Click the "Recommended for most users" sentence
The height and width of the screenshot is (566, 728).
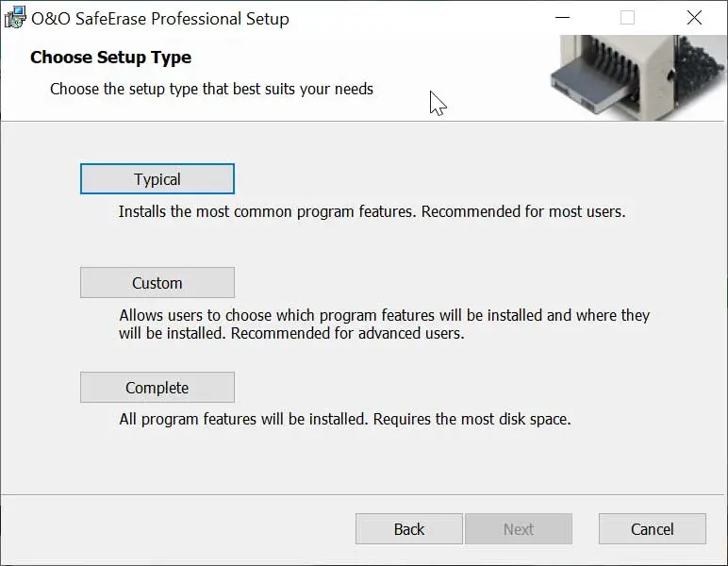click(522, 211)
